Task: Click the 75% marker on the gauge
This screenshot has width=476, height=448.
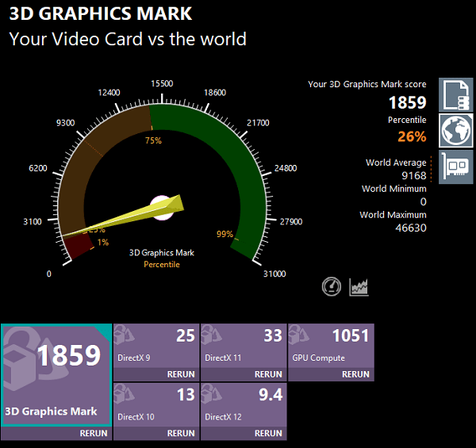Action: (x=153, y=140)
